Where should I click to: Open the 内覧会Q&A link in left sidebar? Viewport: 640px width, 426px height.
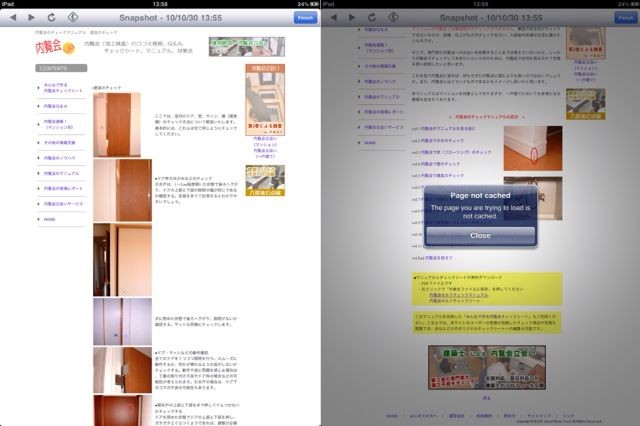click(56, 106)
